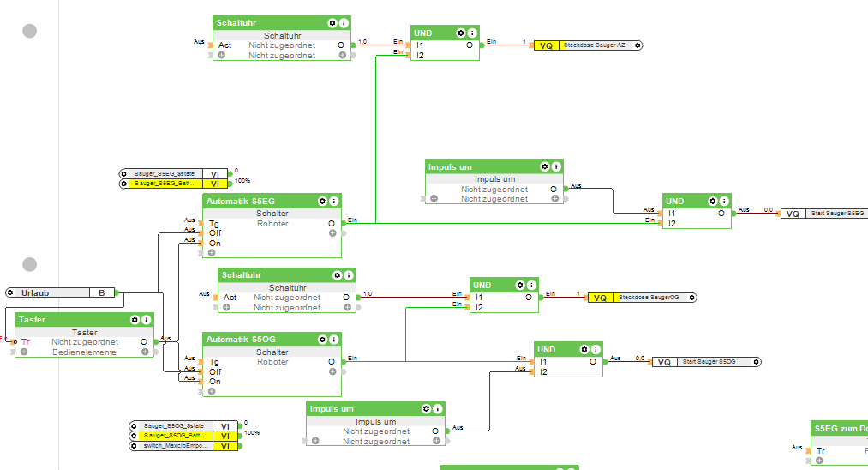Expand outputs plus on Automatik S5EG block

coord(332,233)
